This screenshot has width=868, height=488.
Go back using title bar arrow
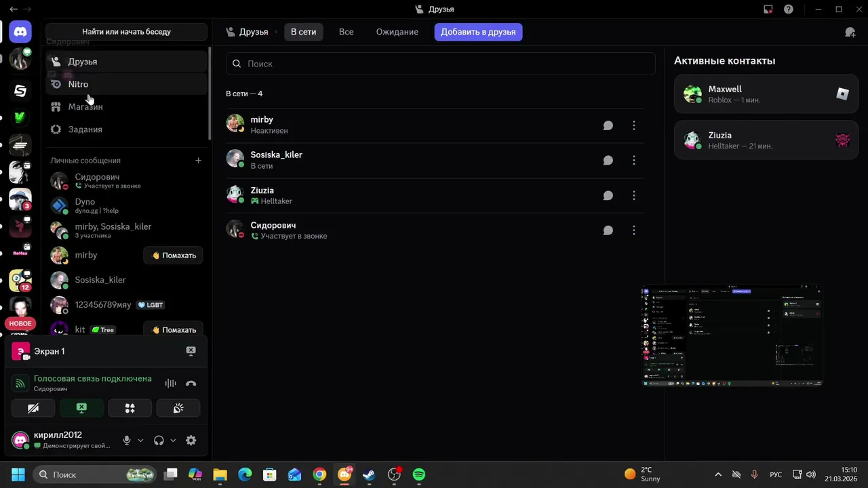tap(13, 9)
